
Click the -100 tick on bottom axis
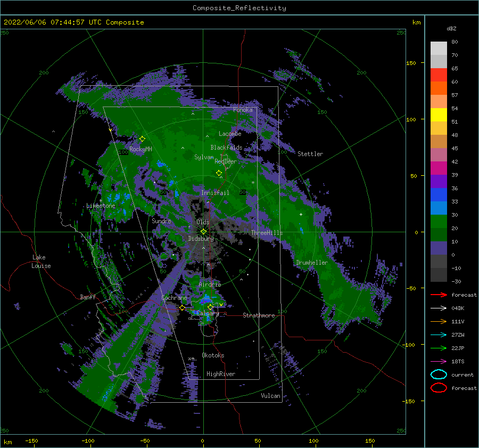click(88, 441)
